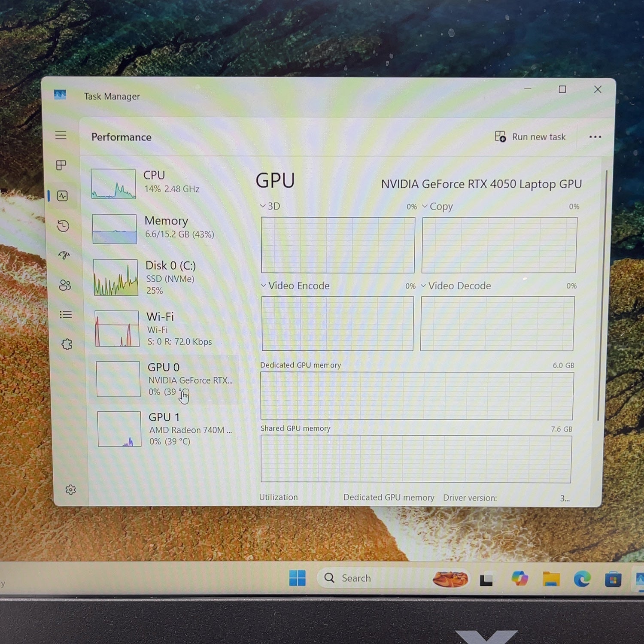Open the Services page puzzle icon

click(x=67, y=344)
